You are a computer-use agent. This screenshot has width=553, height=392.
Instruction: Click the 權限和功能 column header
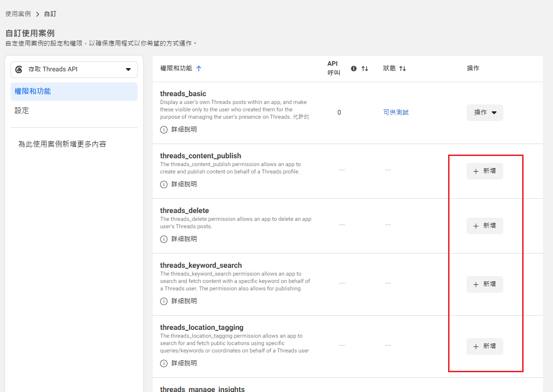[176, 68]
